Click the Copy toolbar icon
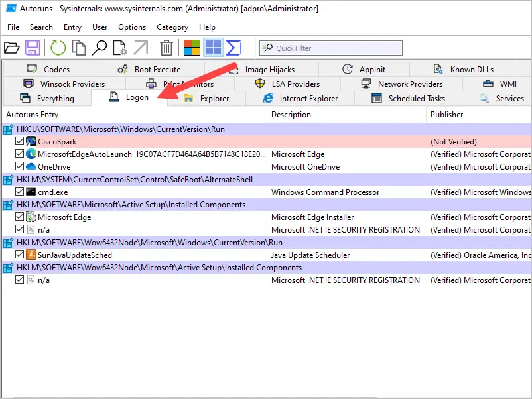532x399 pixels. (79, 48)
